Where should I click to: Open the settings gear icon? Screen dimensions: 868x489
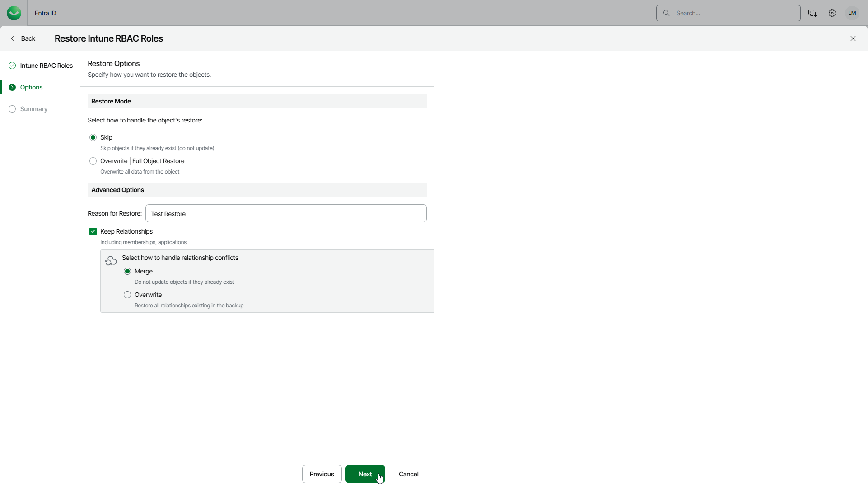[832, 13]
